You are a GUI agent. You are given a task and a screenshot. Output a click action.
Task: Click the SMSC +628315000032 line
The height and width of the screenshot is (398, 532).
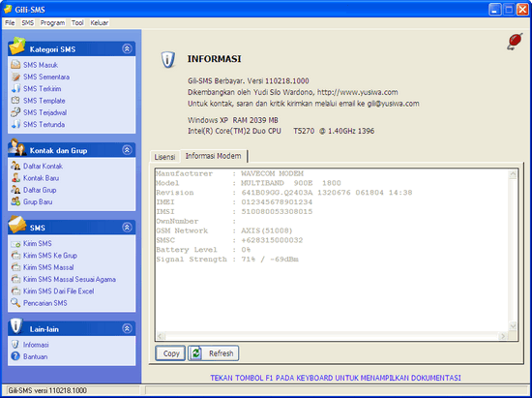pyautogui.click(x=229, y=240)
